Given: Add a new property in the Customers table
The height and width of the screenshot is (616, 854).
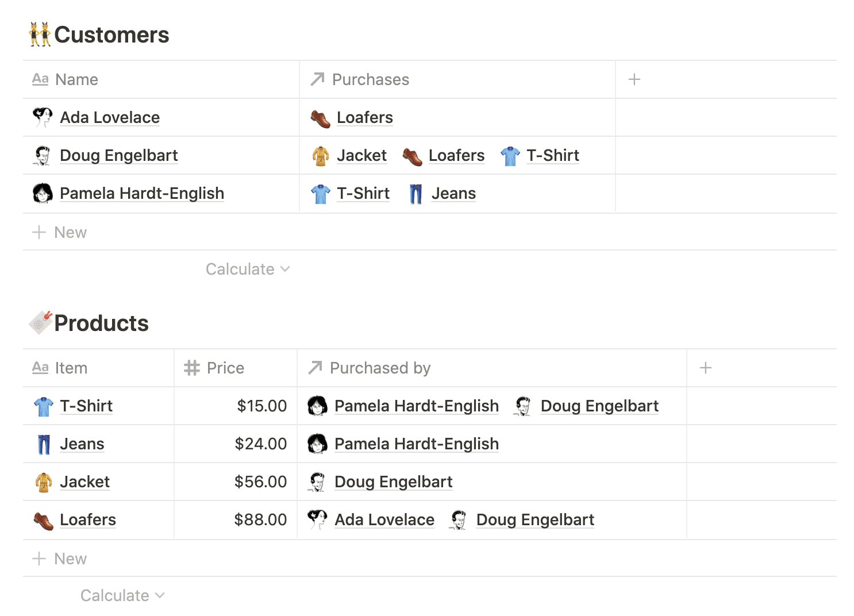Looking at the screenshot, I should pyautogui.click(x=634, y=79).
